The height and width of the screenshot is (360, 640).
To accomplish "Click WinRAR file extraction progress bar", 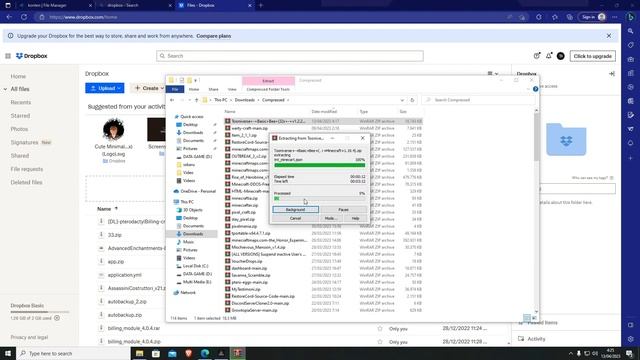I will click(320, 165).
